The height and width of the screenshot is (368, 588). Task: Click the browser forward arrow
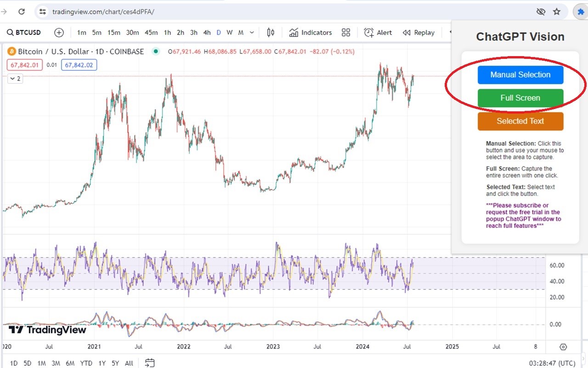[x=4, y=11]
